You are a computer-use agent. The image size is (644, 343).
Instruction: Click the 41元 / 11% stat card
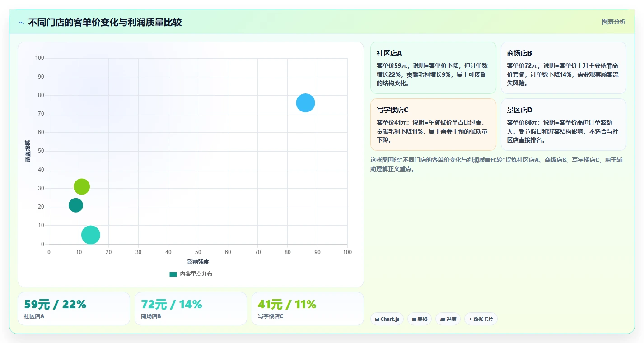[308, 309]
